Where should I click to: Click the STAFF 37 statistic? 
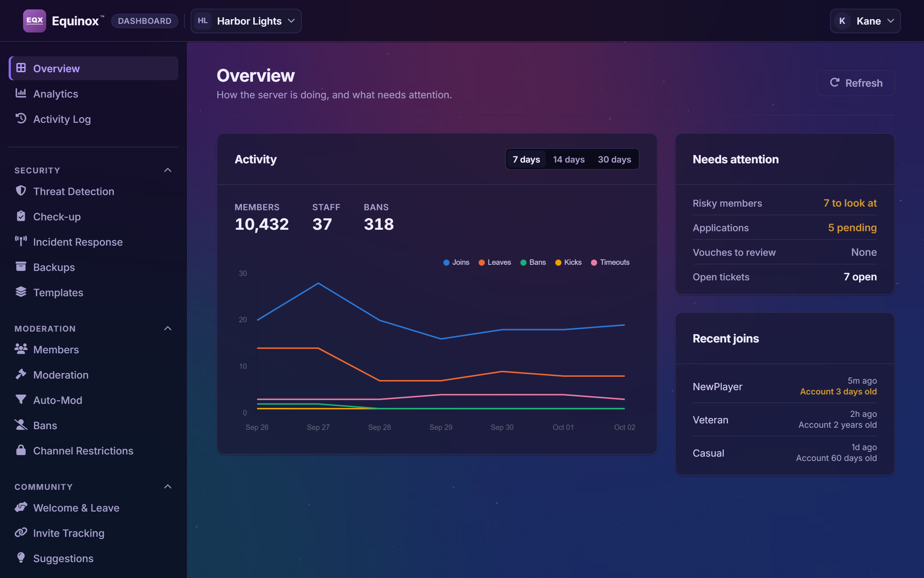tap(326, 217)
